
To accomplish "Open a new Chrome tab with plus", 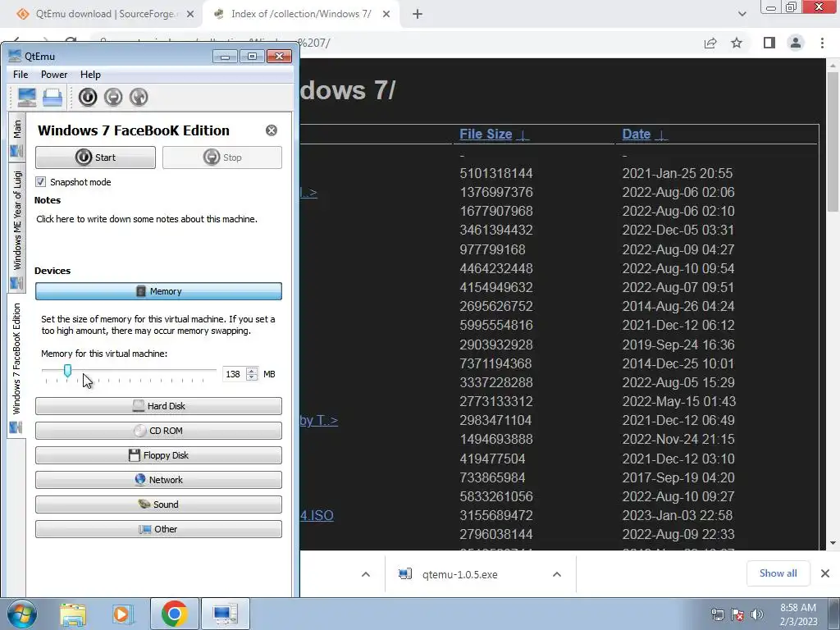I will [x=418, y=14].
